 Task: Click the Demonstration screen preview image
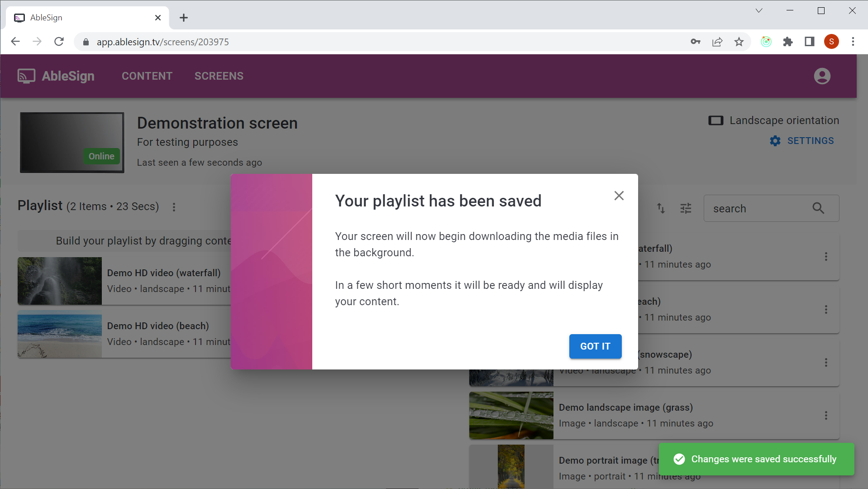pyautogui.click(x=72, y=142)
